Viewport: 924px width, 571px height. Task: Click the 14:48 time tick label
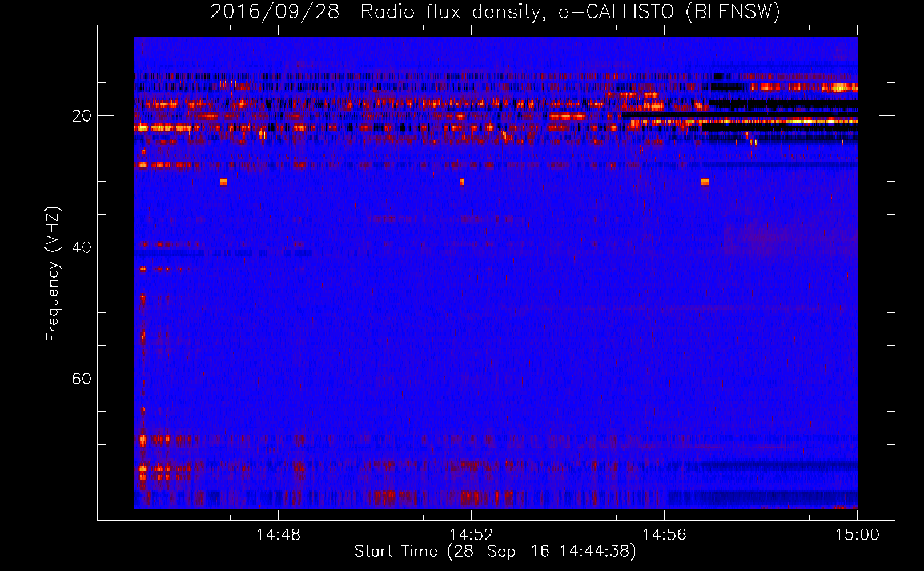278,535
